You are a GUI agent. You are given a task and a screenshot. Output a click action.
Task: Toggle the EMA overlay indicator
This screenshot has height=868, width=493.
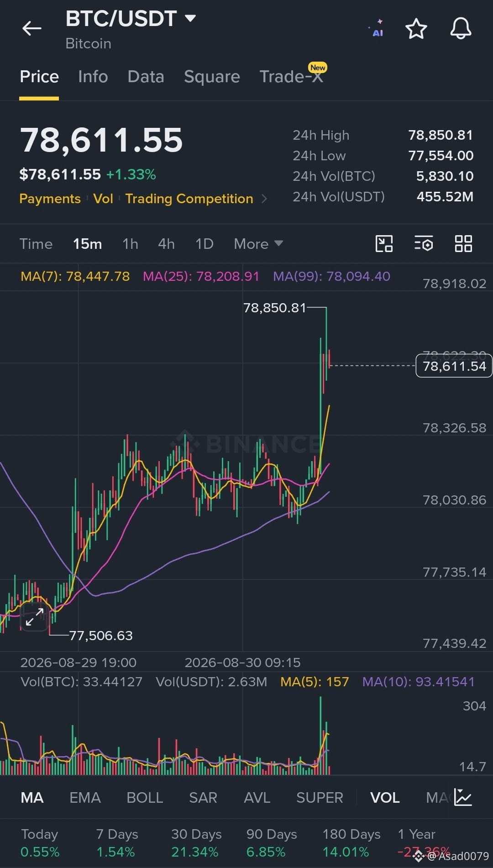tap(85, 798)
